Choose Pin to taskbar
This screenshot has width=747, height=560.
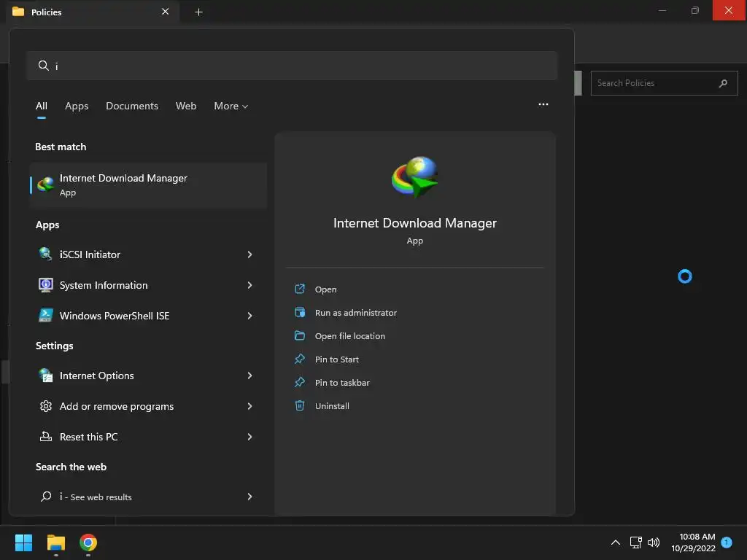point(342,382)
